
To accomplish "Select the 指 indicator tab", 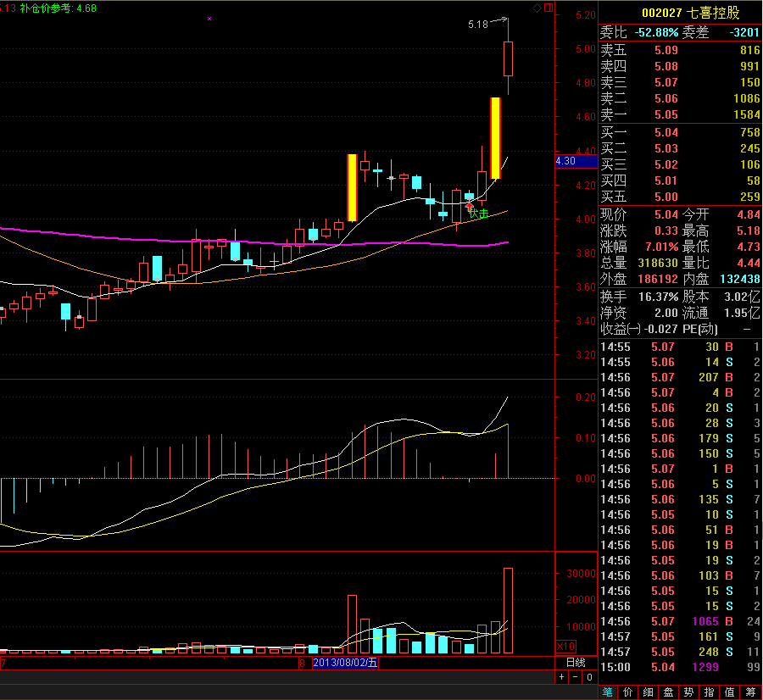I will tap(709, 692).
